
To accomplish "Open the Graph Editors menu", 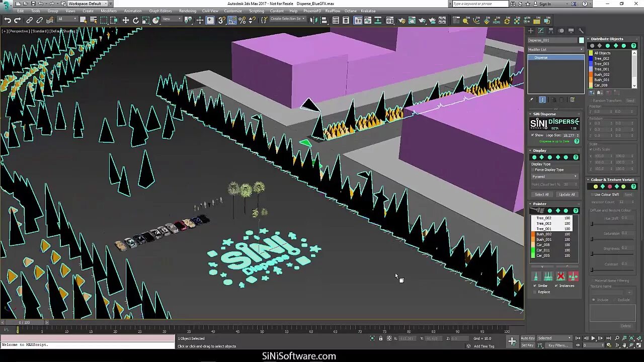I will (x=160, y=11).
